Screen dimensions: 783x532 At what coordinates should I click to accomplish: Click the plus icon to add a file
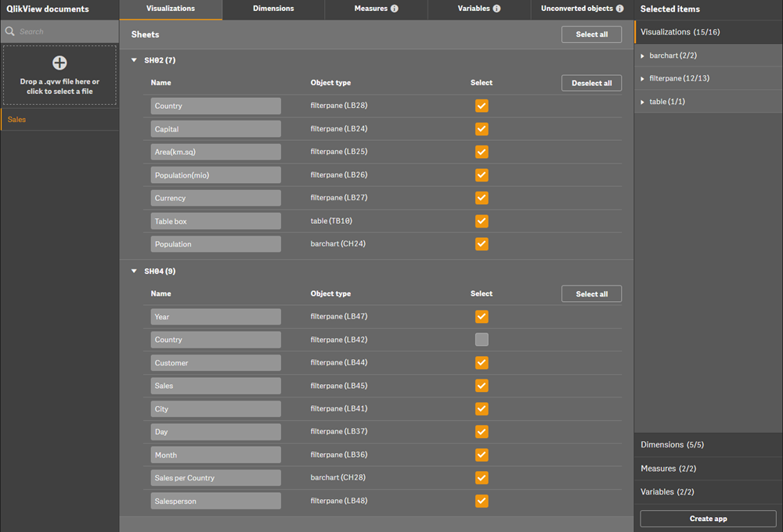pos(60,63)
